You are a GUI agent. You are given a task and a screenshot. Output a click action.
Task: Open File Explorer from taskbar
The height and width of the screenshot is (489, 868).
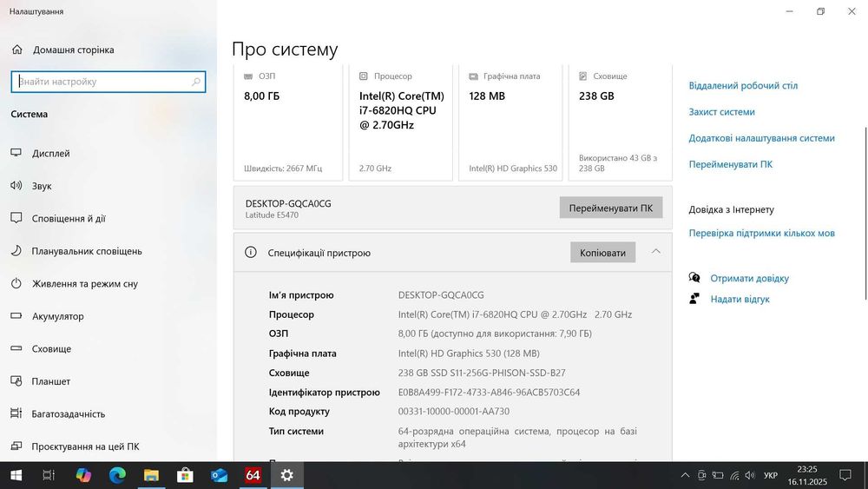[x=151, y=475]
